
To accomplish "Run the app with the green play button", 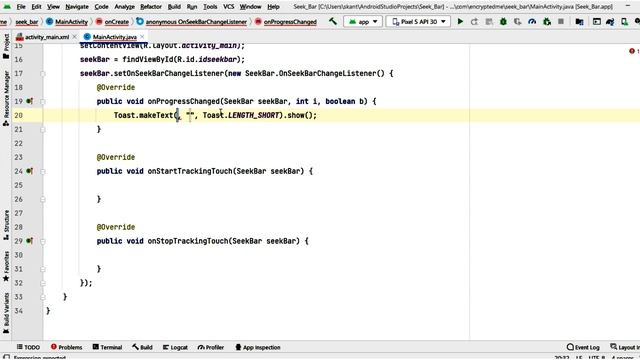I will [x=460, y=22].
